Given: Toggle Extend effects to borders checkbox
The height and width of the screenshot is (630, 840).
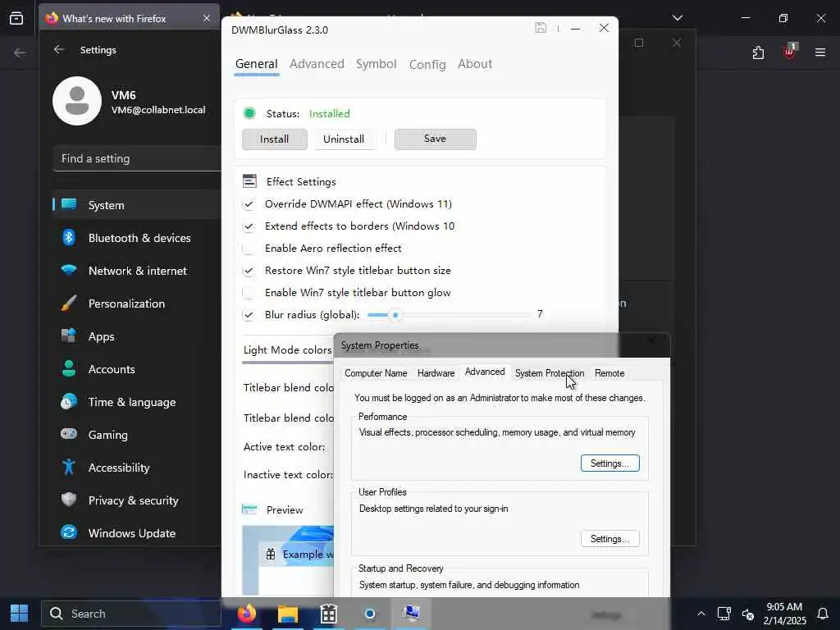Looking at the screenshot, I should [248, 226].
